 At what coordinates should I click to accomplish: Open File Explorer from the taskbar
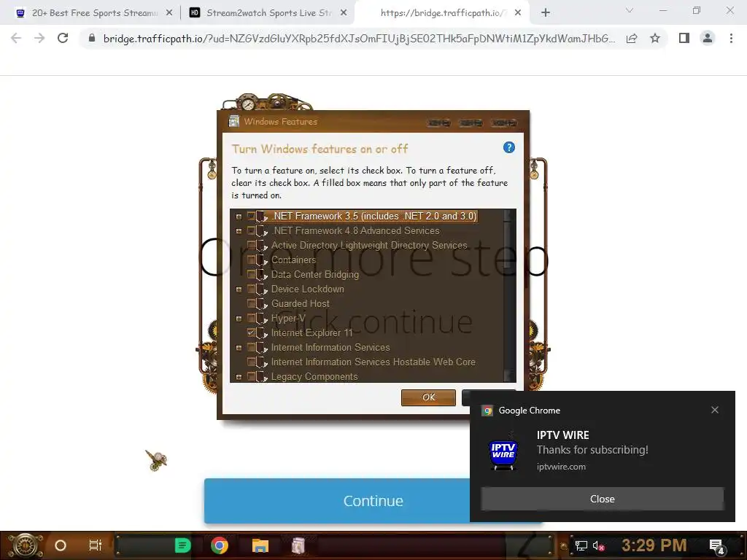point(260,545)
